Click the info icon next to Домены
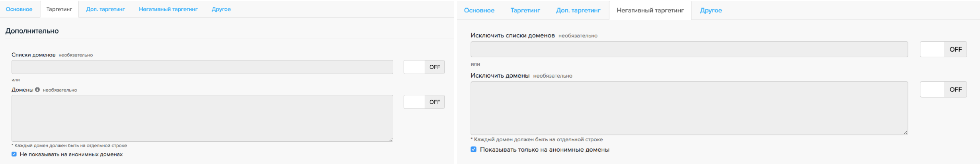980x164 pixels. tap(37, 90)
